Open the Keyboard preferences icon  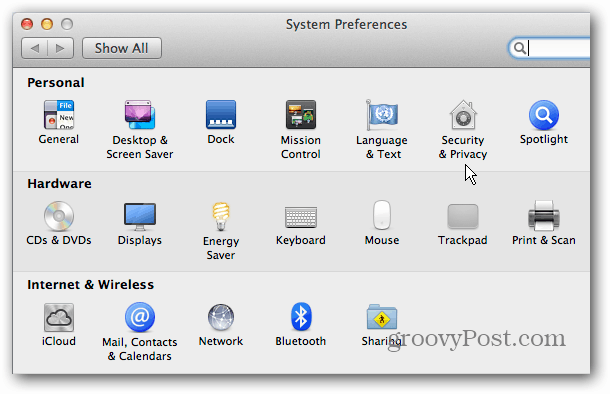[301, 217]
